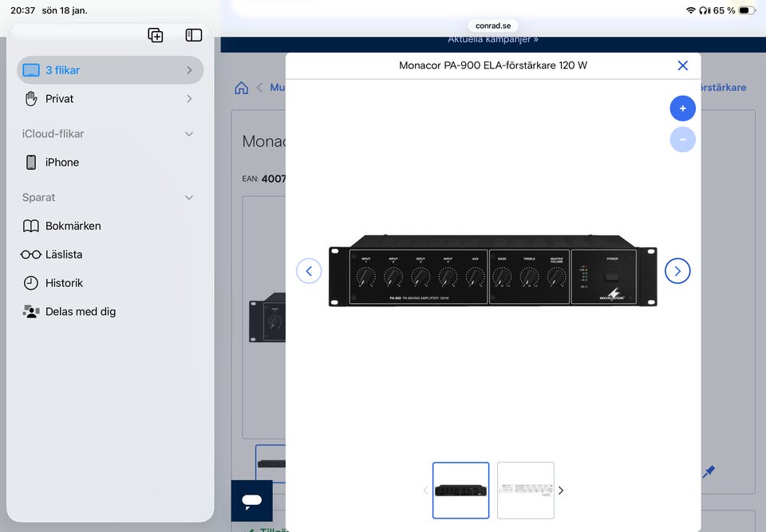Collapse the iCloud-flikar section
Viewport: 766px width, 532px height.
pos(189,134)
